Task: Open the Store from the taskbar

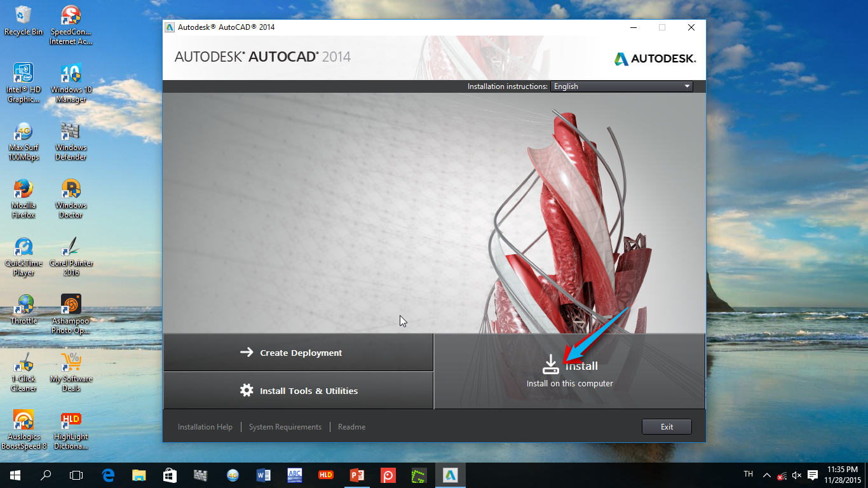Action: (169, 475)
